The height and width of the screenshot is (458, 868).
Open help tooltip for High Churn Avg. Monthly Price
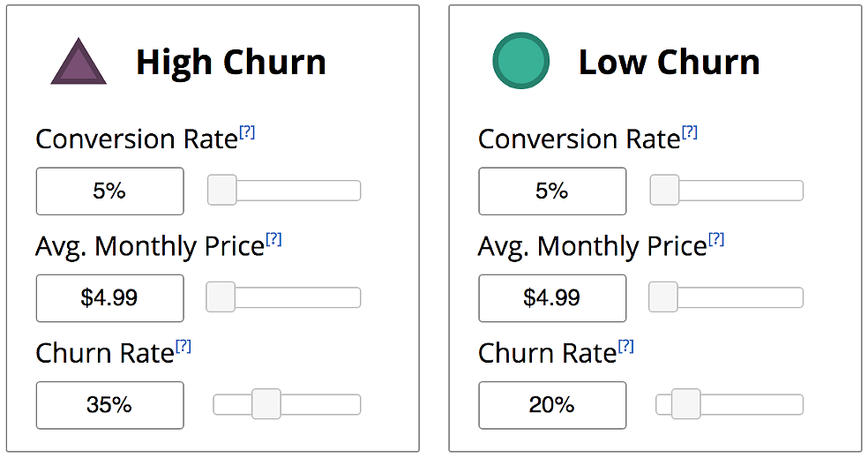click(x=274, y=239)
